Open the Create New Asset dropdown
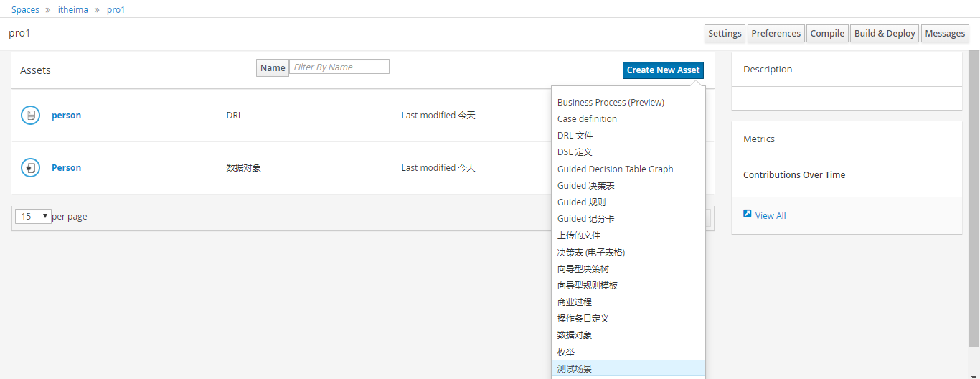Image resolution: width=980 pixels, height=379 pixels. coord(663,70)
